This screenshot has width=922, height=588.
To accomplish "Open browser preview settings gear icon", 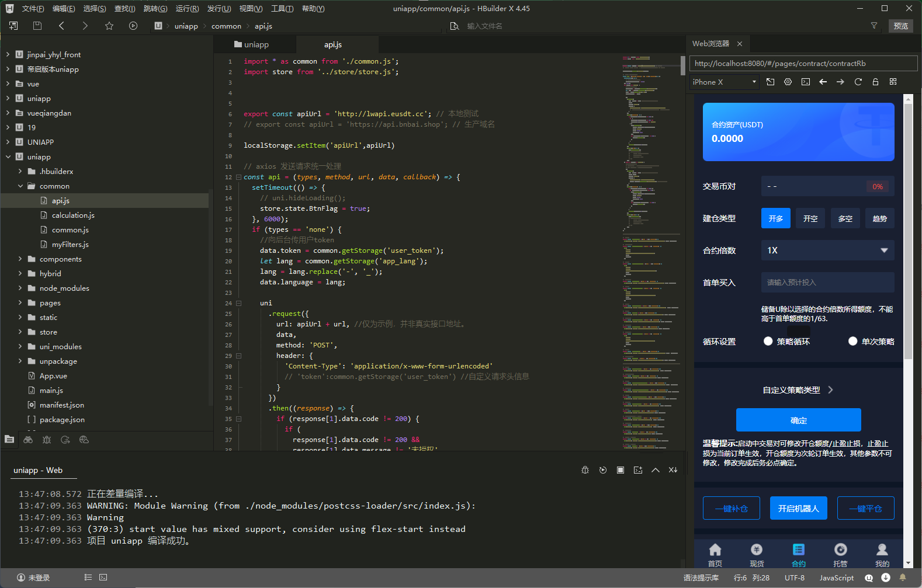I will tap(788, 82).
